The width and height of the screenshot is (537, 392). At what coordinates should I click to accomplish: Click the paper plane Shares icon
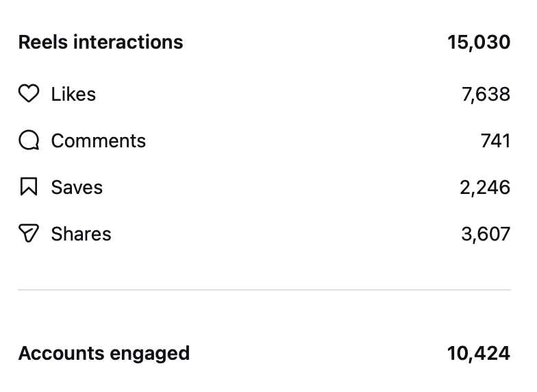29,234
